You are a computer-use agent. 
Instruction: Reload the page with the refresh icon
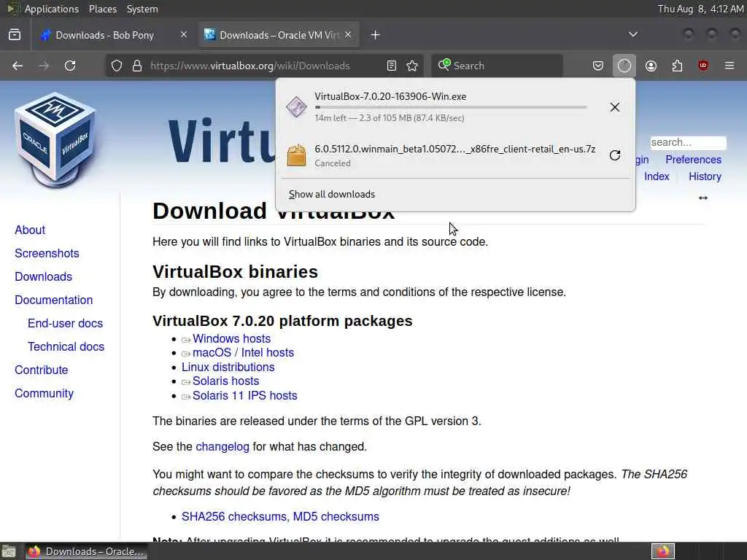(70, 66)
